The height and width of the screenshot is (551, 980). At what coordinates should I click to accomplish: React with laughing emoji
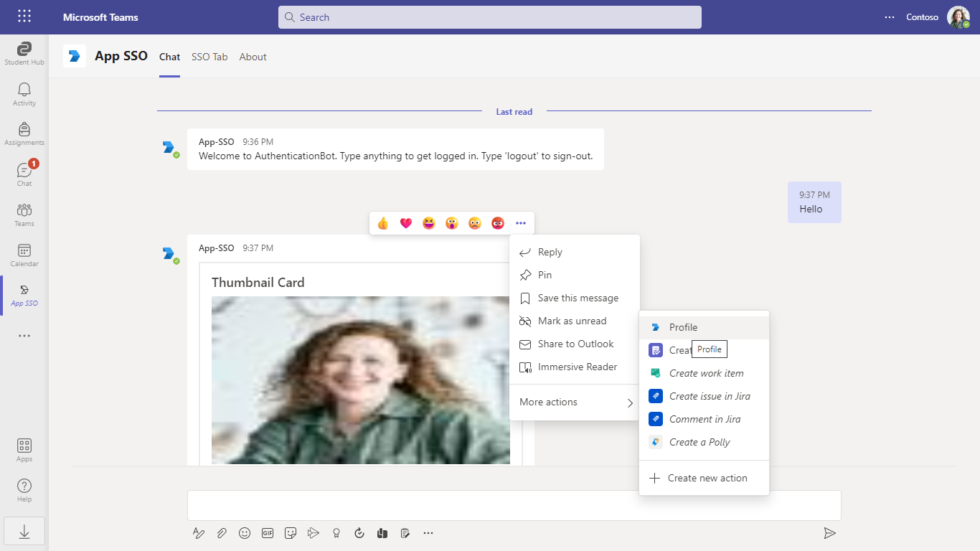pos(429,223)
